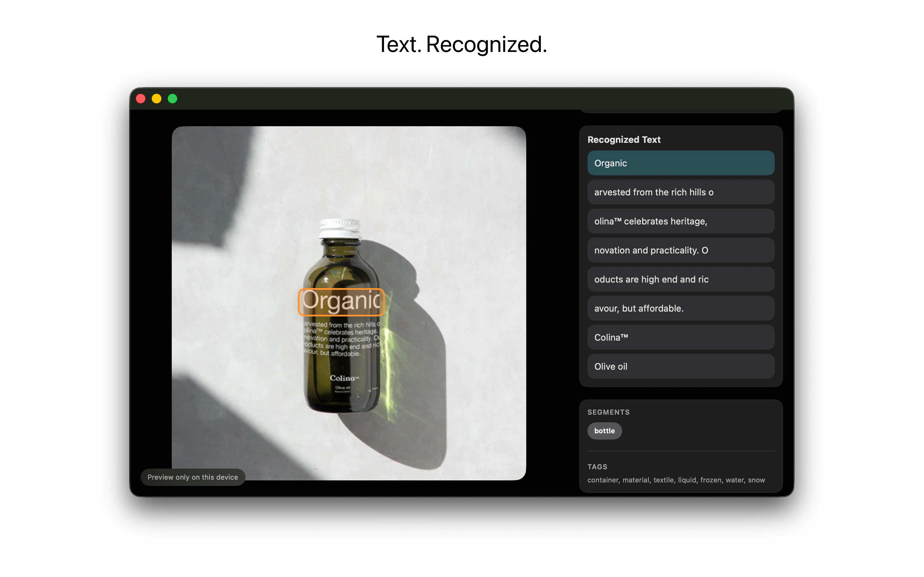The image size is (924, 577).
Task: Click the "Organic" entry in Recognized Text
Action: [x=680, y=163]
